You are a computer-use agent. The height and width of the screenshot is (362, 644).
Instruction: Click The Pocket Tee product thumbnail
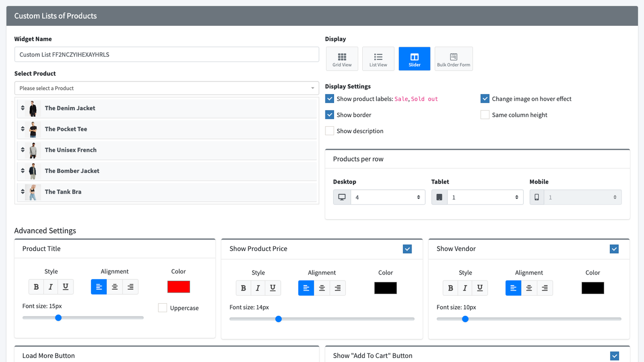tap(33, 129)
